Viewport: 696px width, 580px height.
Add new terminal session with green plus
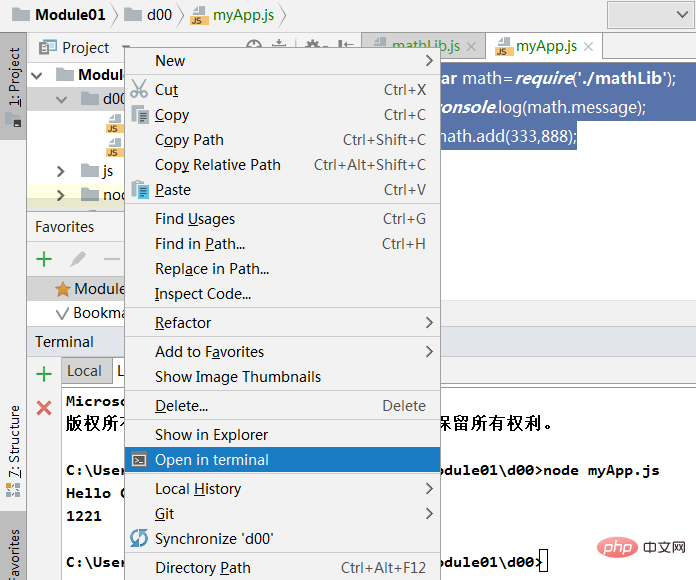click(44, 374)
